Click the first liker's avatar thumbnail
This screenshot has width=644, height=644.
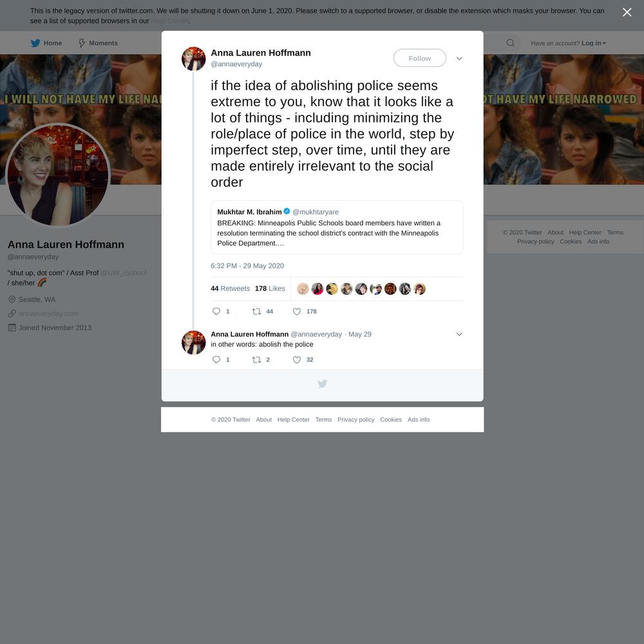[303, 289]
